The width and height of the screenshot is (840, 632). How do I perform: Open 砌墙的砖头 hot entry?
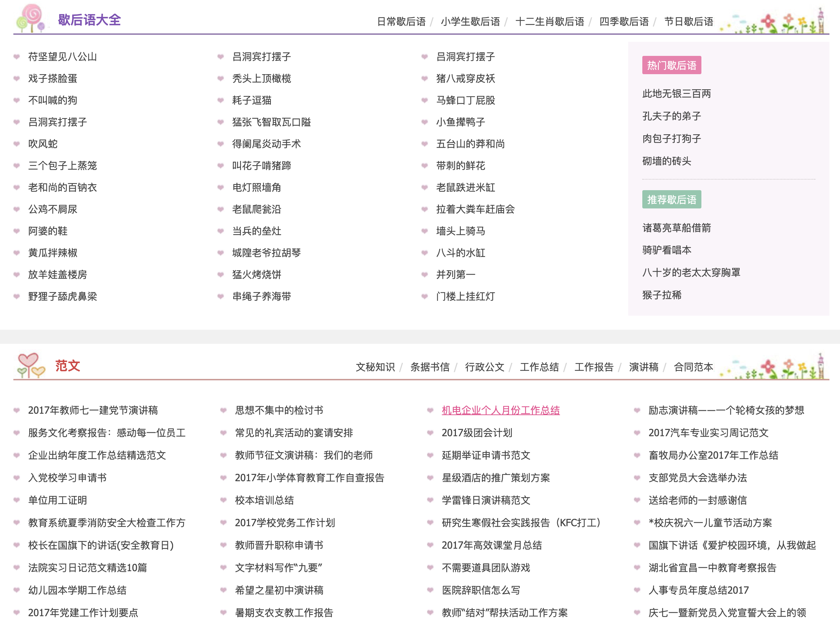point(667,161)
